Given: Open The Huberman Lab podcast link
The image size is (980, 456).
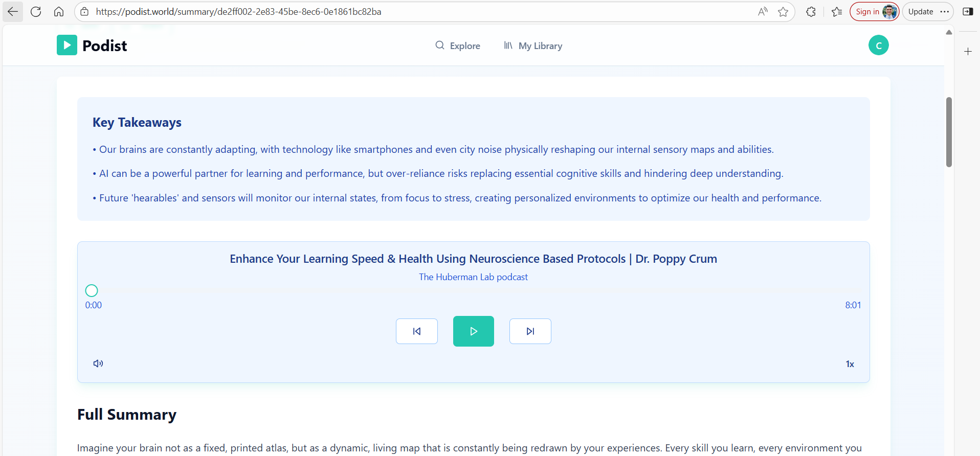Looking at the screenshot, I should click(x=473, y=277).
